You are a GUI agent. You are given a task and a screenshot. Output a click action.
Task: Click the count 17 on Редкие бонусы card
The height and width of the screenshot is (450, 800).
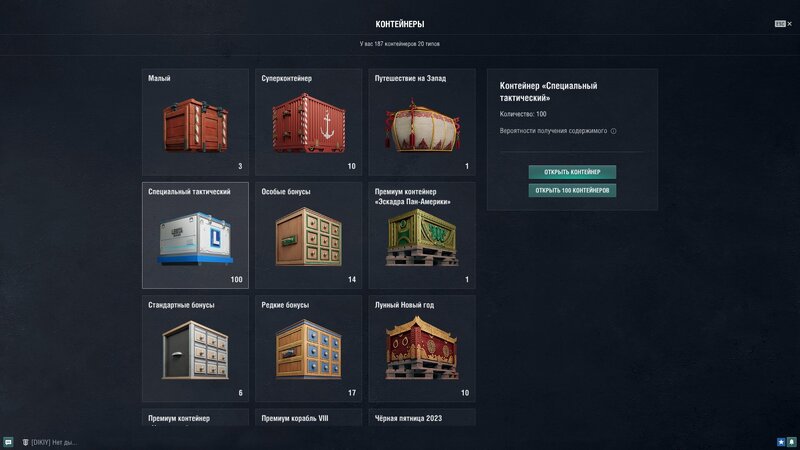pos(352,393)
